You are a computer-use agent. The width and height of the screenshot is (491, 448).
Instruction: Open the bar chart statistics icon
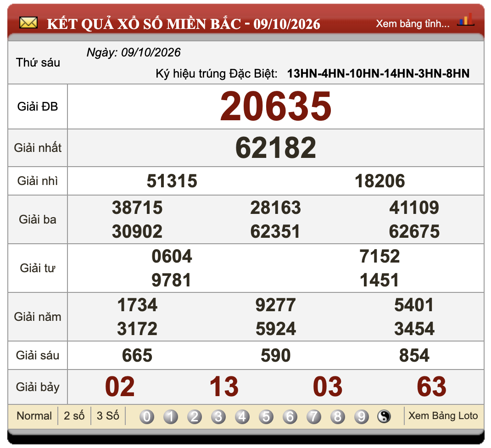click(x=466, y=20)
